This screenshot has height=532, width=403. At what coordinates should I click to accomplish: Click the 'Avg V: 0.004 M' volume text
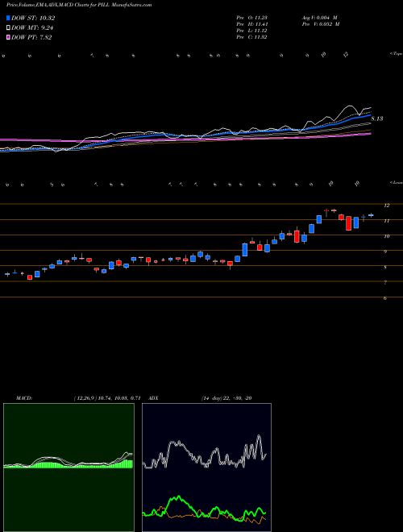320,18
